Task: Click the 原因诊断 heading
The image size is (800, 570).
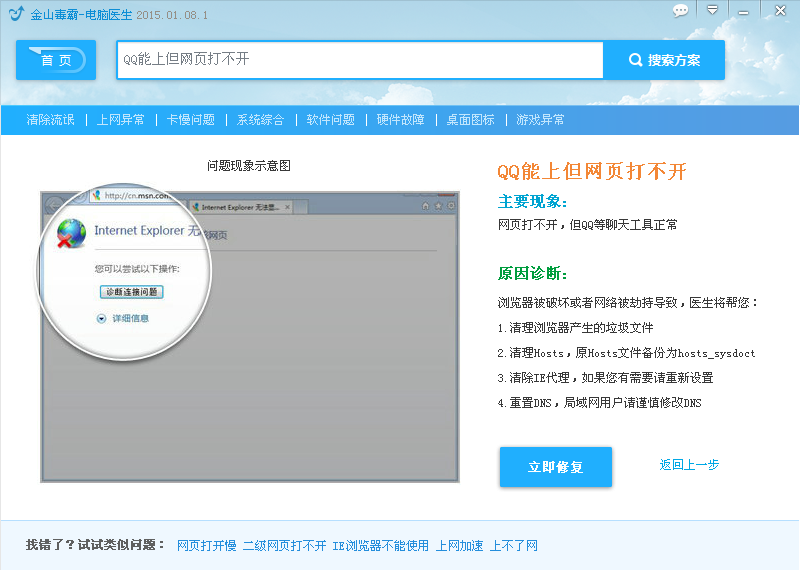Action: [x=532, y=274]
